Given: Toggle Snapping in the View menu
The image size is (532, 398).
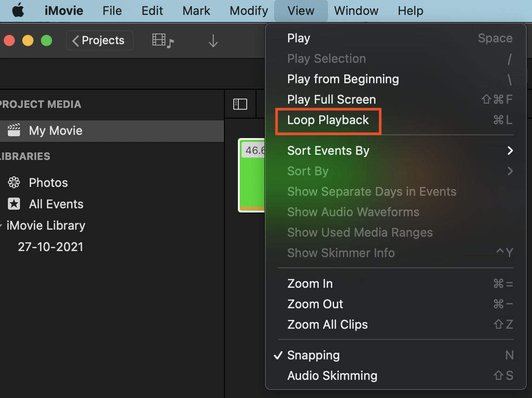Looking at the screenshot, I should (x=313, y=355).
